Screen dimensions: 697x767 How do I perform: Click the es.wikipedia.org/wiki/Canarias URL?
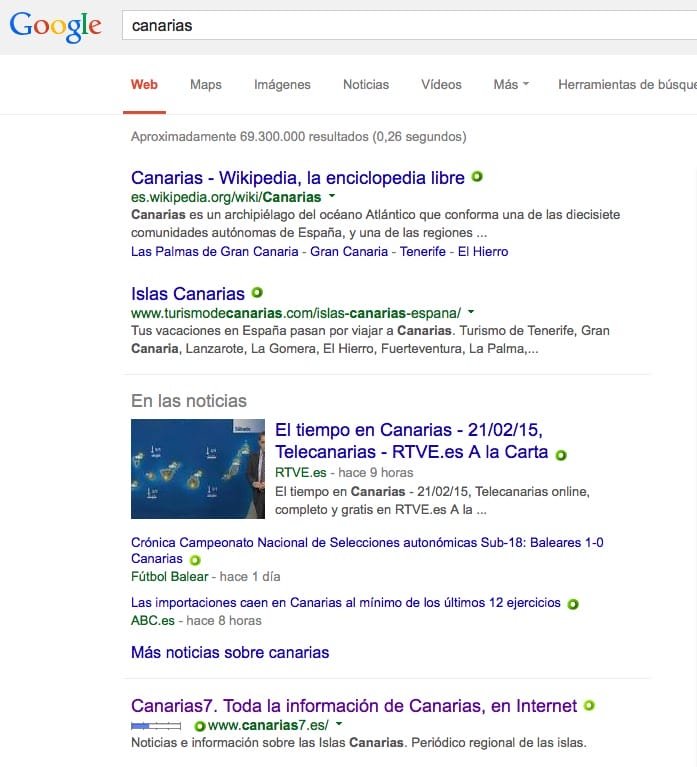(226, 197)
